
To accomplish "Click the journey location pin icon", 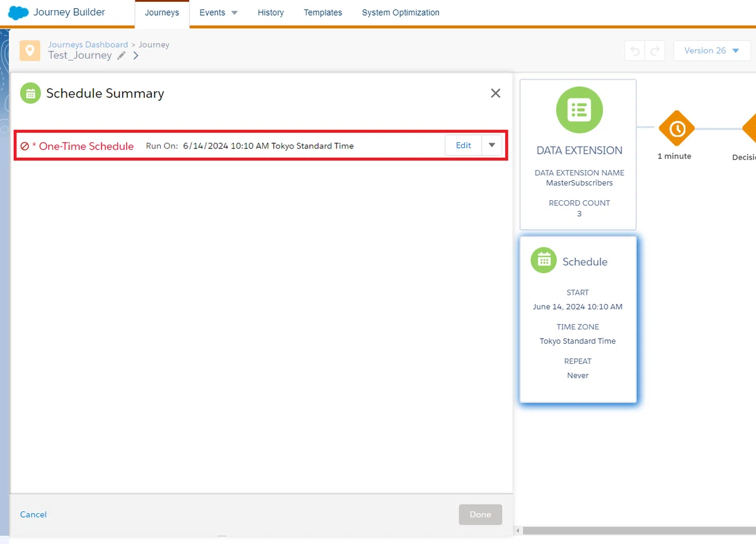I will (30, 50).
